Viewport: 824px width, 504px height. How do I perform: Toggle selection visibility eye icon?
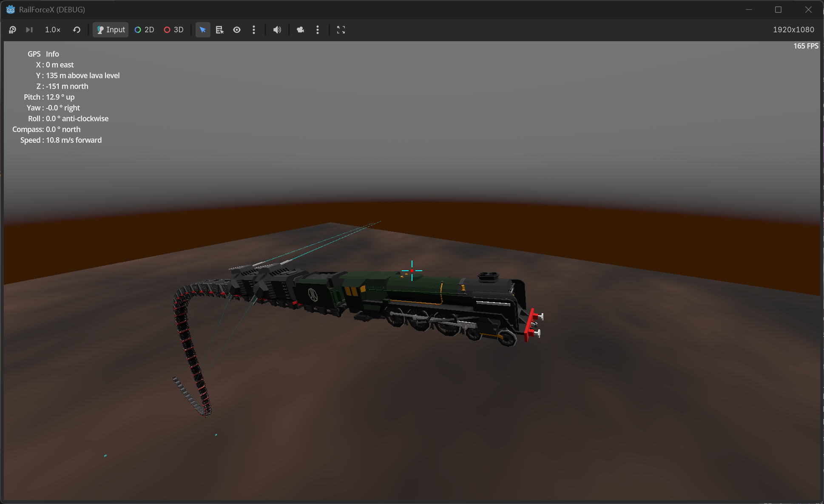click(x=237, y=30)
